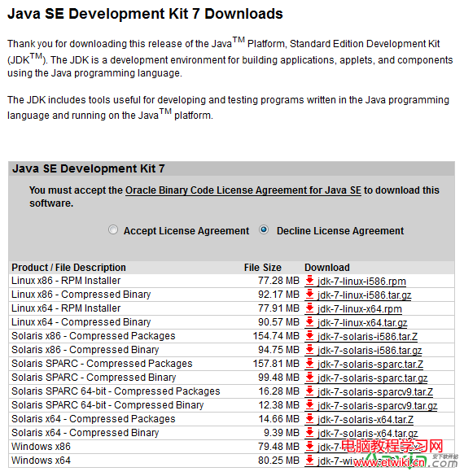Click download arrow icon for jdk-7-solaris-x64.tar.Z
464x476 pixels.
point(309,418)
